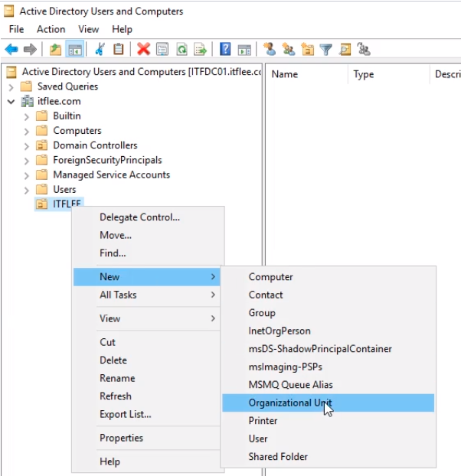This screenshot has height=476, width=461.
Task: Click the blue Help question mark icon
Action: pyautogui.click(x=225, y=49)
